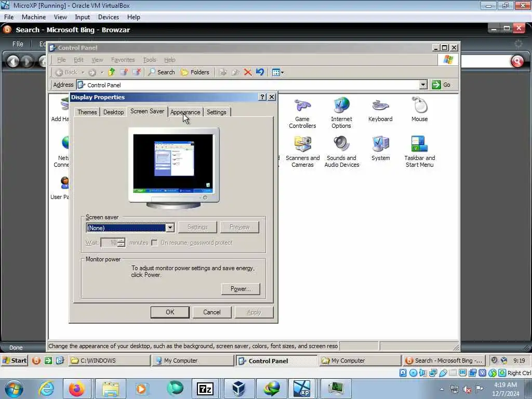Switch to the Appearance tab
This screenshot has height=399, width=532.
185,112
